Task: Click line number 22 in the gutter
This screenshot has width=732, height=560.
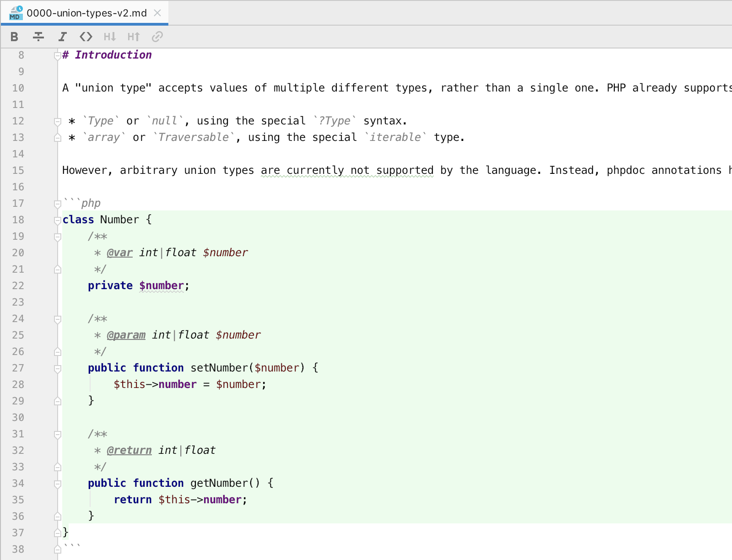Action: click(x=18, y=285)
